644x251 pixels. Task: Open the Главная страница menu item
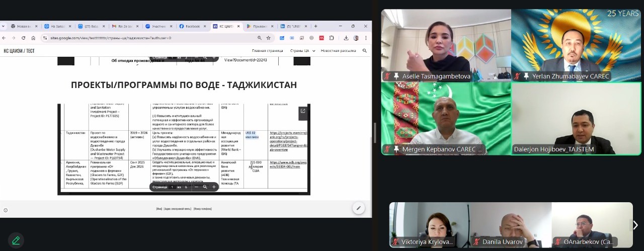click(x=268, y=51)
